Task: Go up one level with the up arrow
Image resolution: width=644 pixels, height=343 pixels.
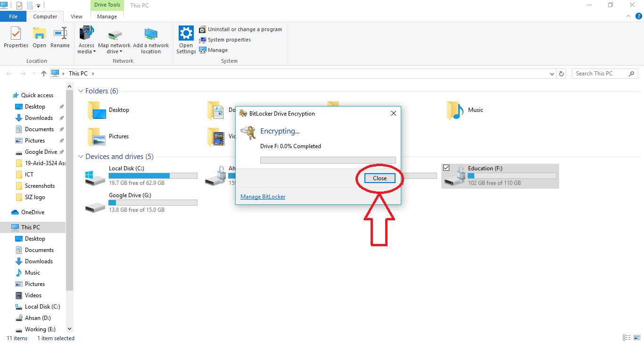Action: pos(44,74)
